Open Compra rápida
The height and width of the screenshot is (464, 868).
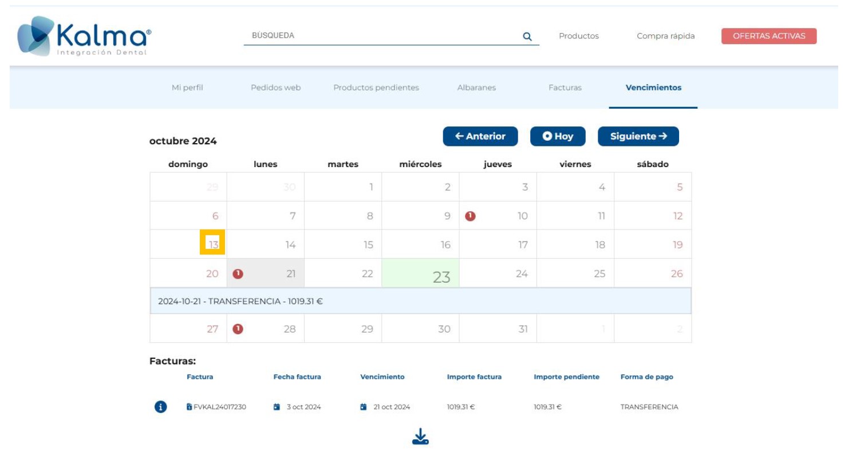click(x=666, y=36)
